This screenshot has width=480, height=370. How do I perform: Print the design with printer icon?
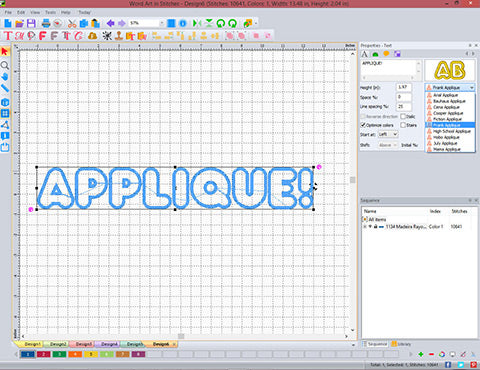point(46,23)
